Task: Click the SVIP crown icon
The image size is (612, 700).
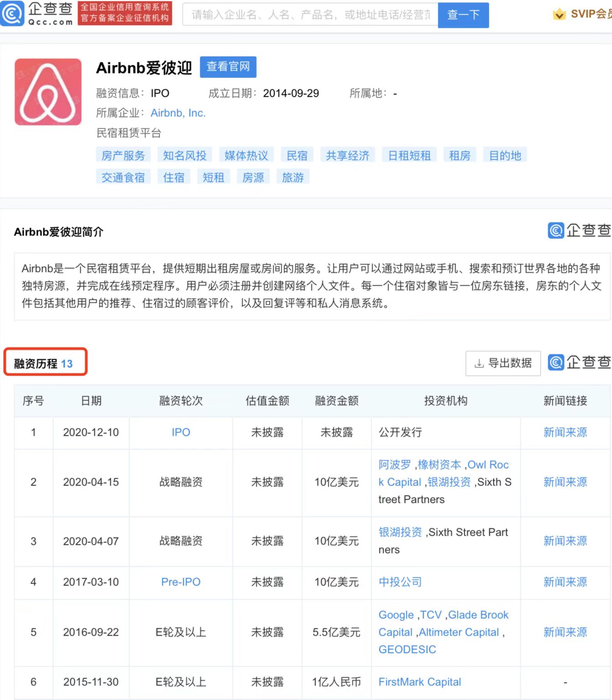Action: [x=559, y=14]
